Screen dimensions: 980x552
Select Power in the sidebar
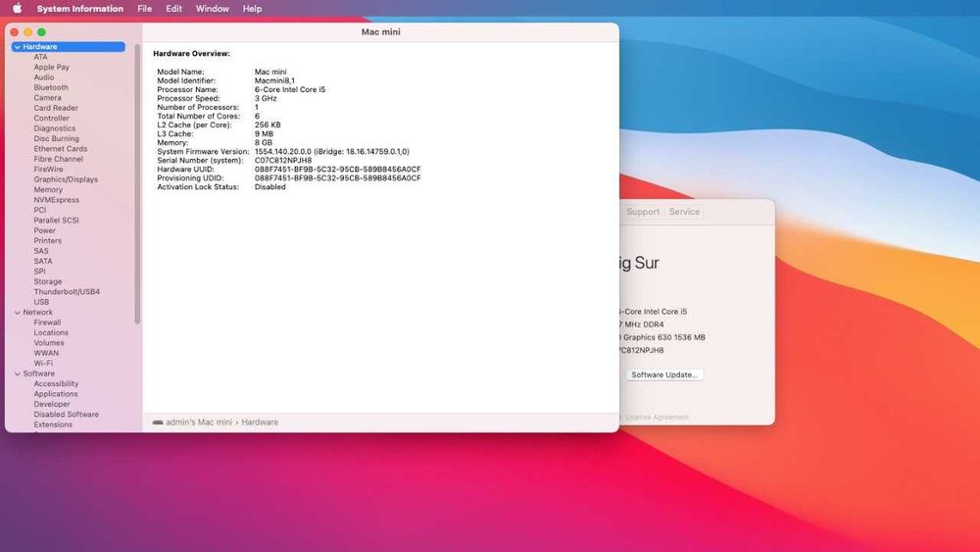pyautogui.click(x=44, y=230)
